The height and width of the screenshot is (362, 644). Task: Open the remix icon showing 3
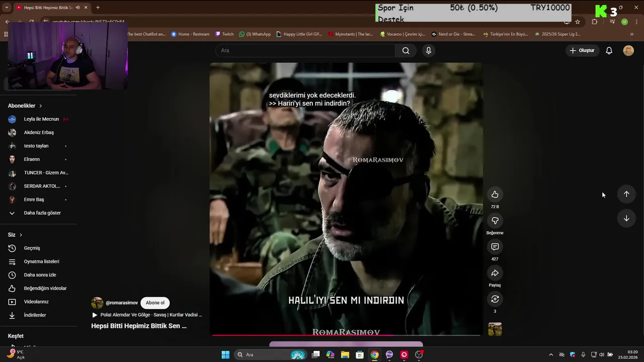(x=495, y=299)
